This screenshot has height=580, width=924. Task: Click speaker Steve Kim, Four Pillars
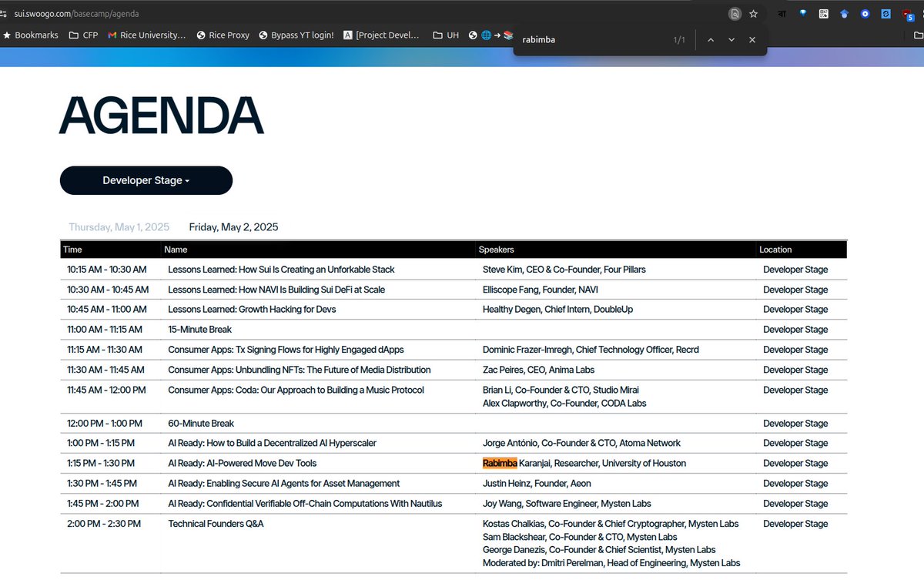tap(564, 270)
